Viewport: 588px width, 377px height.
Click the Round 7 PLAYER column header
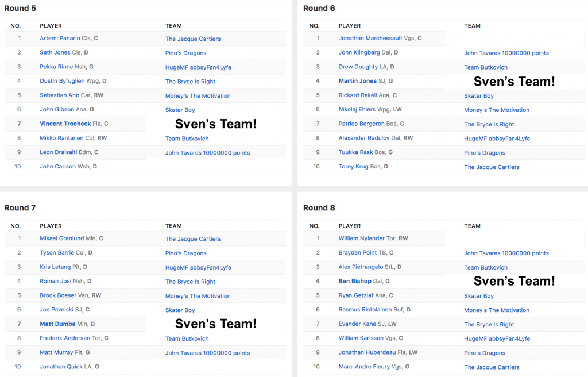(51, 226)
